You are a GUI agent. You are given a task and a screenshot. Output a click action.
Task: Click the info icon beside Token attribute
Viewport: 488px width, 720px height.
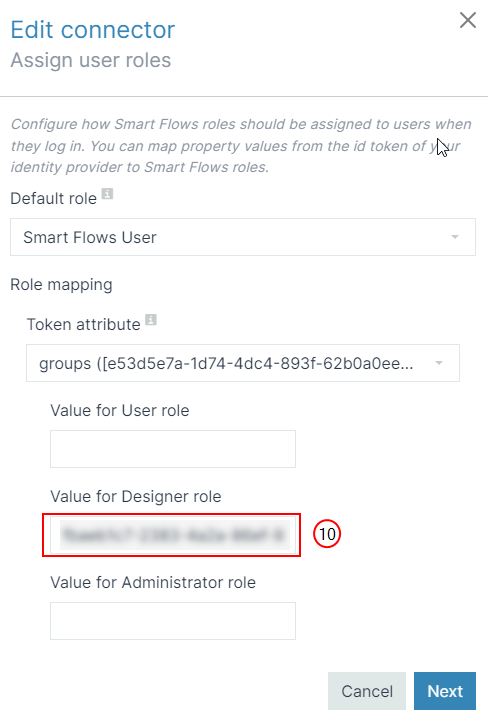[151, 320]
